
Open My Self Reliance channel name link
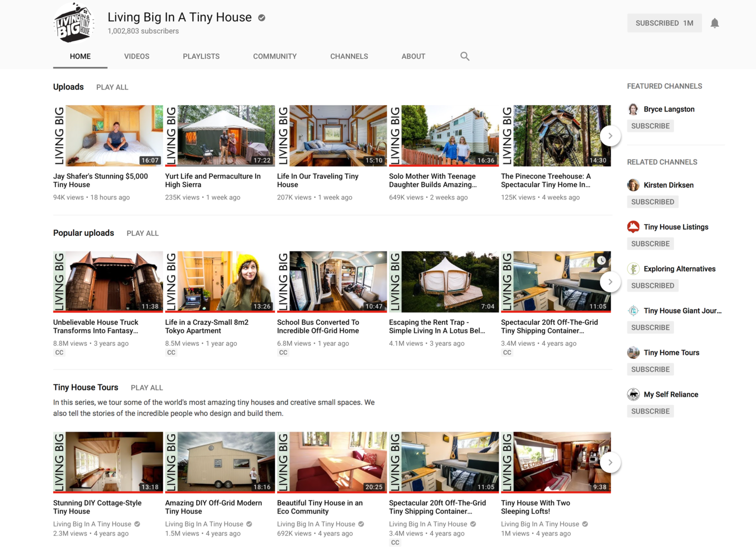[x=671, y=394]
